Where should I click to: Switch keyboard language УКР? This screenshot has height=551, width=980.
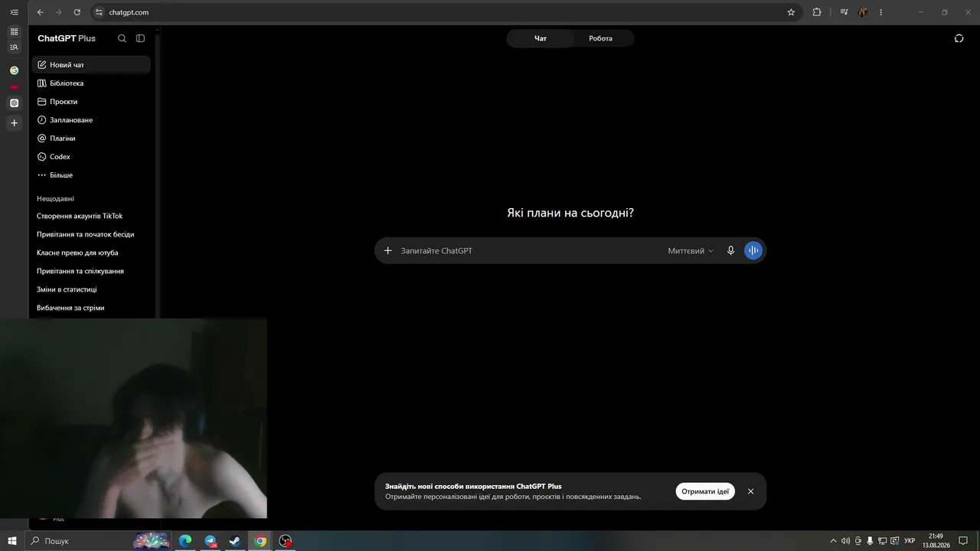point(910,541)
